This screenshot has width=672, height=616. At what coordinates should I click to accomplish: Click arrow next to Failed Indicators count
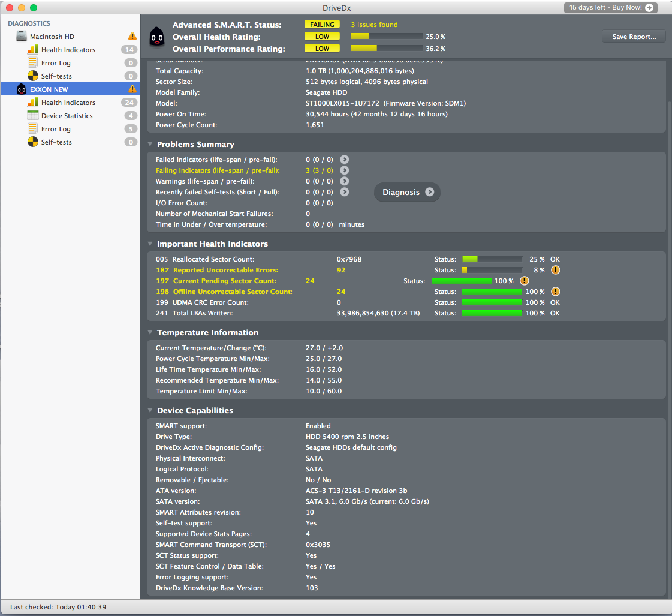(344, 160)
